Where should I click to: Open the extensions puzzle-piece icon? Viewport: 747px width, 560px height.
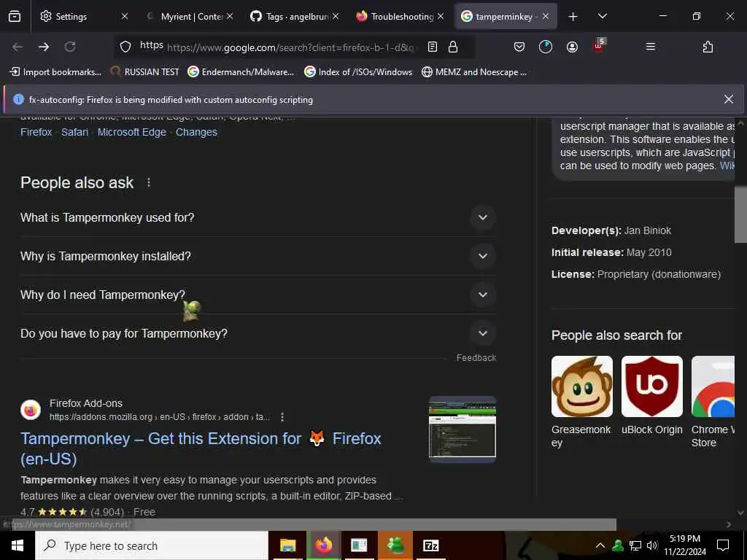point(708,47)
